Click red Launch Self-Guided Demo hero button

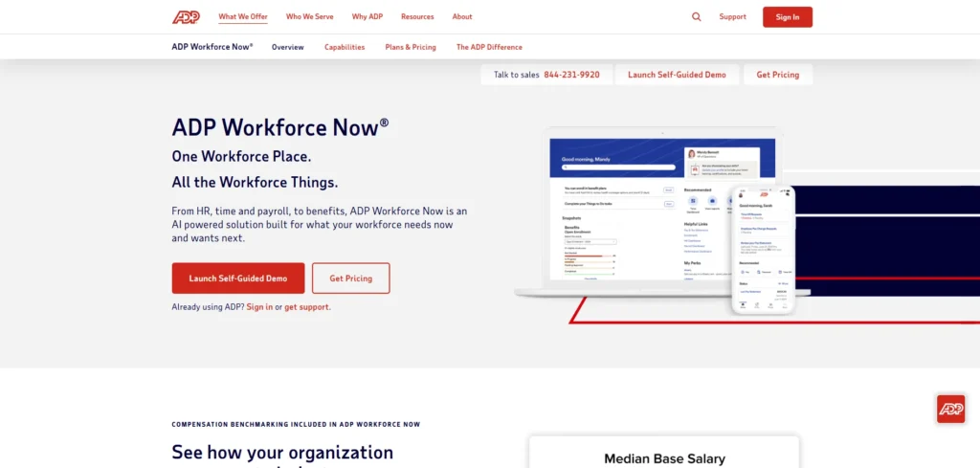pos(238,279)
